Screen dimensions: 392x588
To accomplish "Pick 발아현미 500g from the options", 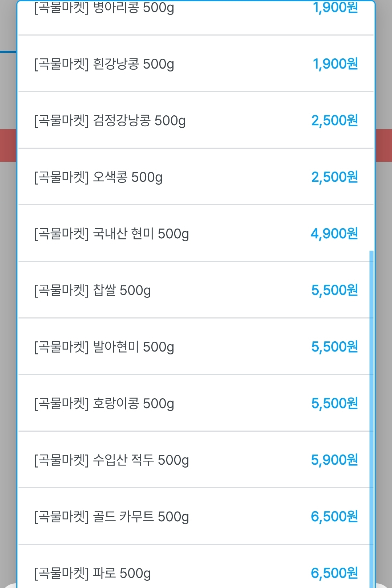I will [105, 347].
